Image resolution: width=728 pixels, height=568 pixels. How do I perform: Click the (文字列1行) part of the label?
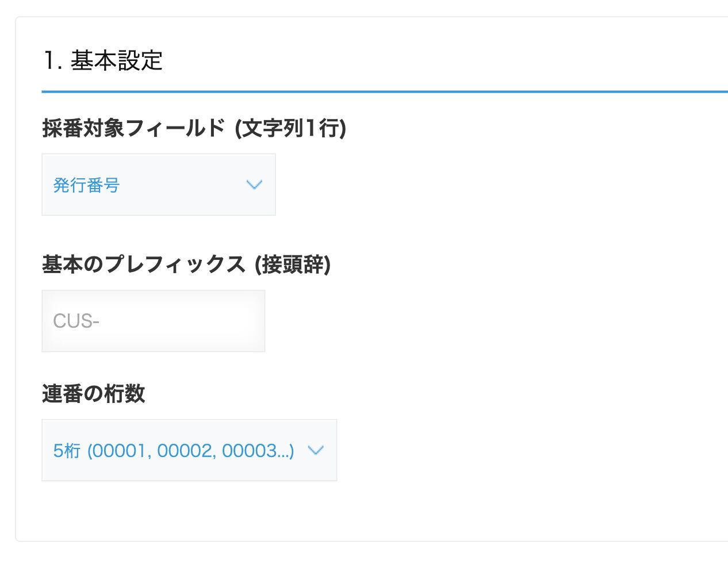pos(290,128)
